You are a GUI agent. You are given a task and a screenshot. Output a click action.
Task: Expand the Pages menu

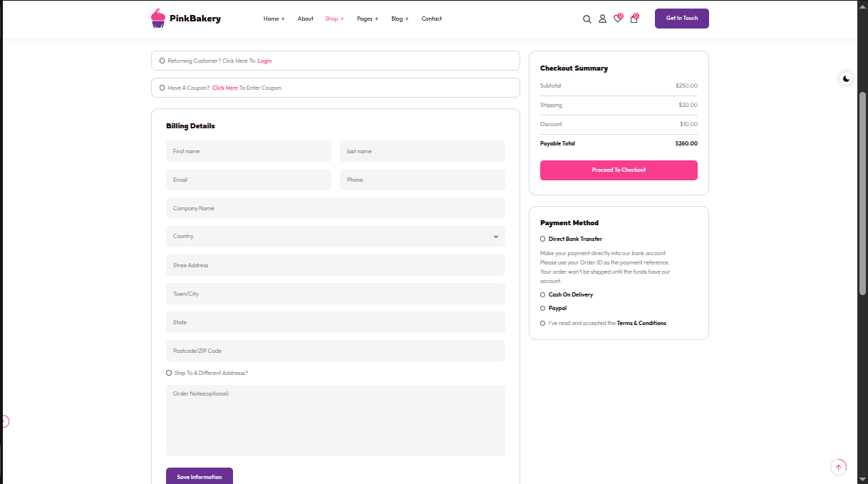click(367, 19)
